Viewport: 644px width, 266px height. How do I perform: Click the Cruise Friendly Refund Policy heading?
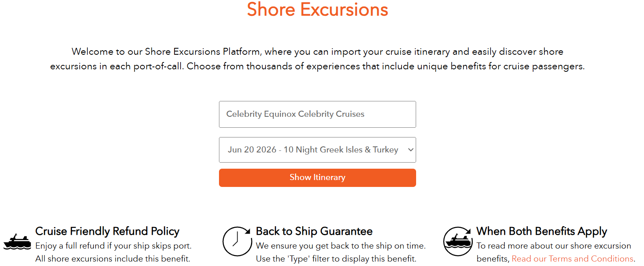pos(107,231)
